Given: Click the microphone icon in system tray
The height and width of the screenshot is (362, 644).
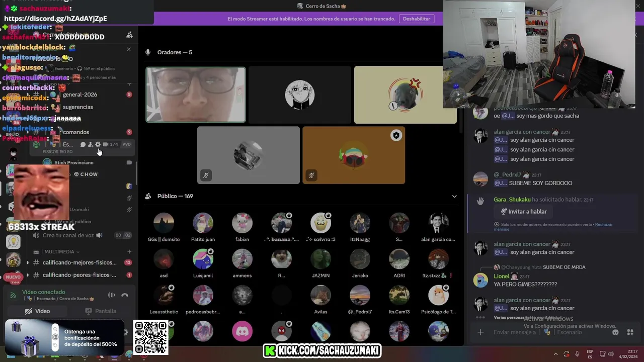Looking at the screenshot, I should 577,354.
